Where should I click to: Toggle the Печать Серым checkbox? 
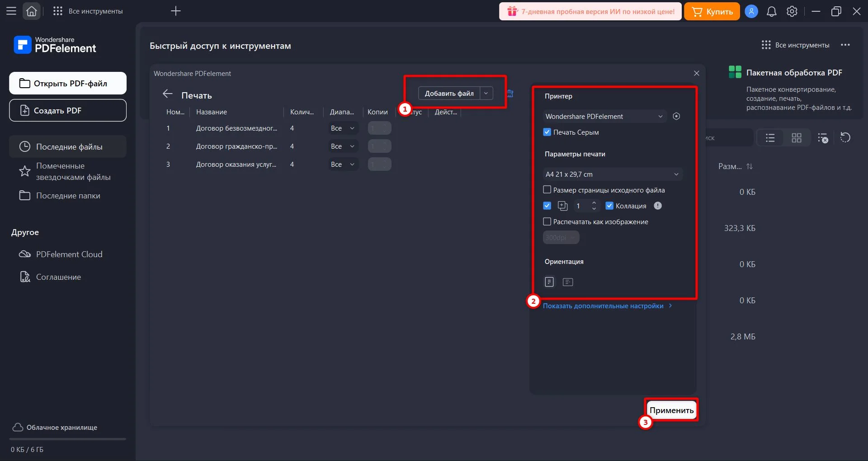tap(547, 132)
